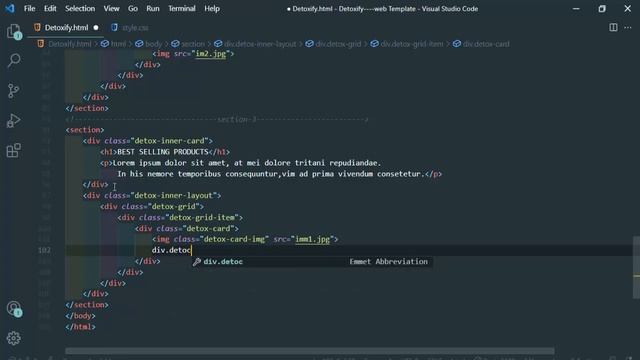The image size is (640, 360).
Task: Click the Lorem ipsum dolor paragraph line
Action: (240, 163)
